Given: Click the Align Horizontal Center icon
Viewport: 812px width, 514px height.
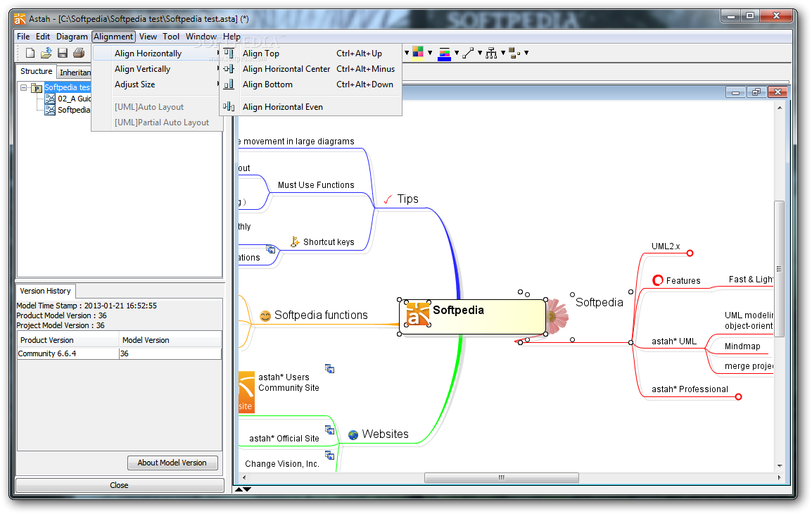Looking at the screenshot, I should coord(229,69).
